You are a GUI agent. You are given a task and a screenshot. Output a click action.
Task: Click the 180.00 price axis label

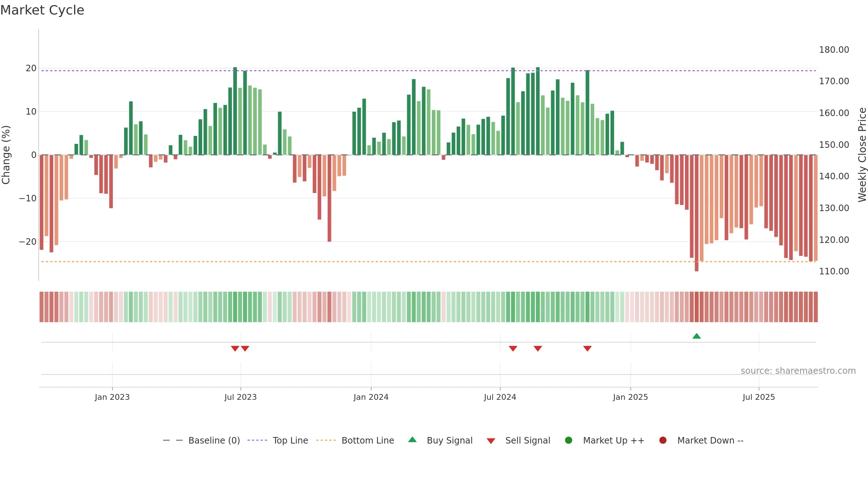coord(834,50)
